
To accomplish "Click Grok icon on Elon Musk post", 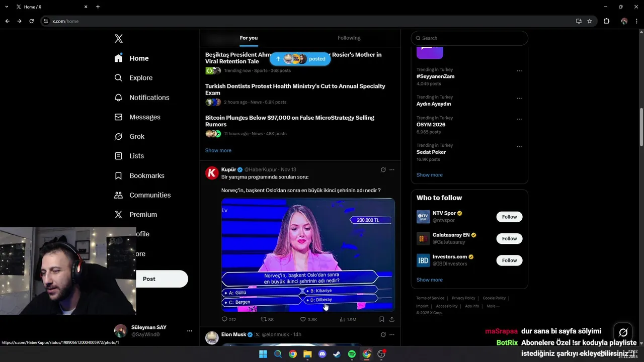I will tap(383, 334).
